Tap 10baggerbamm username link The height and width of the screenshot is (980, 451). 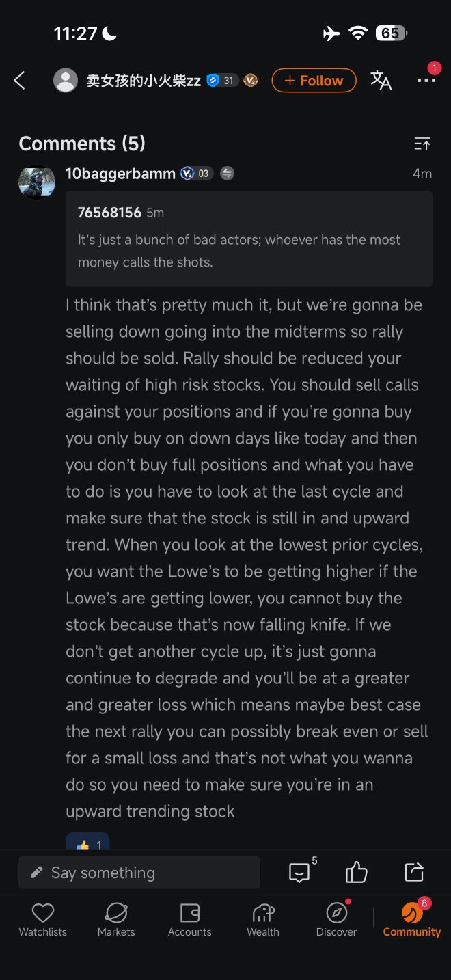coord(120,174)
